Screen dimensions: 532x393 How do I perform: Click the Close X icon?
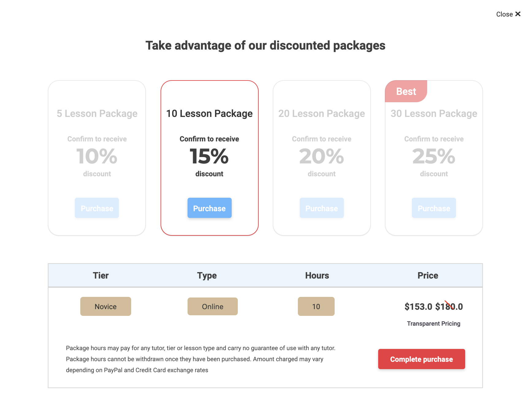[518, 14]
